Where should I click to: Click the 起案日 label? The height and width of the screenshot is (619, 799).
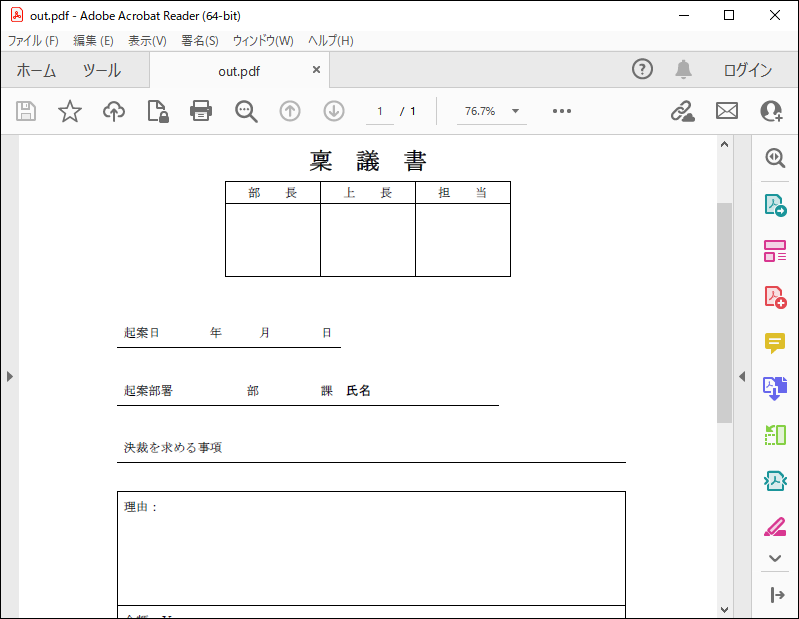coord(142,333)
